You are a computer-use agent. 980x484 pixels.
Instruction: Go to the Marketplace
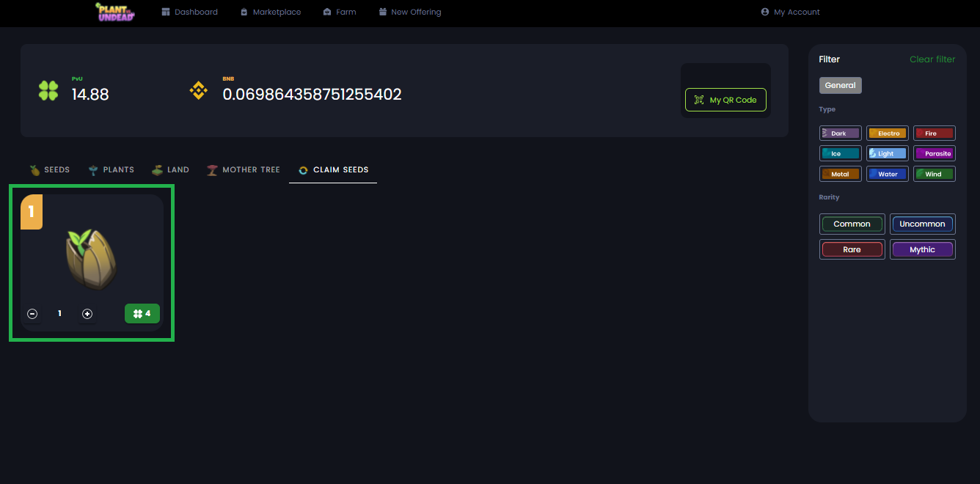(x=270, y=12)
